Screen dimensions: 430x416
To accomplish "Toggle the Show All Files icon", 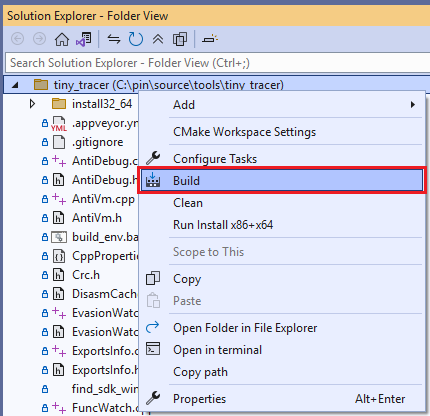I will pos(180,39).
